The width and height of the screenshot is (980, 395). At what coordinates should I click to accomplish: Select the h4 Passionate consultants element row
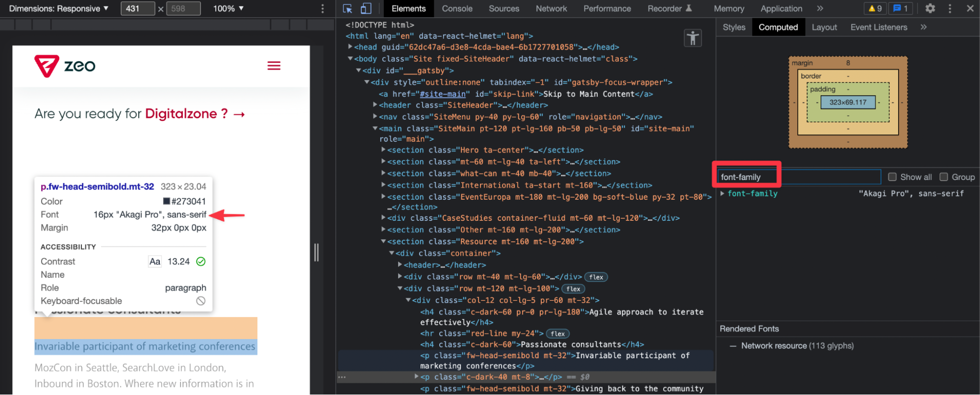click(x=532, y=344)
